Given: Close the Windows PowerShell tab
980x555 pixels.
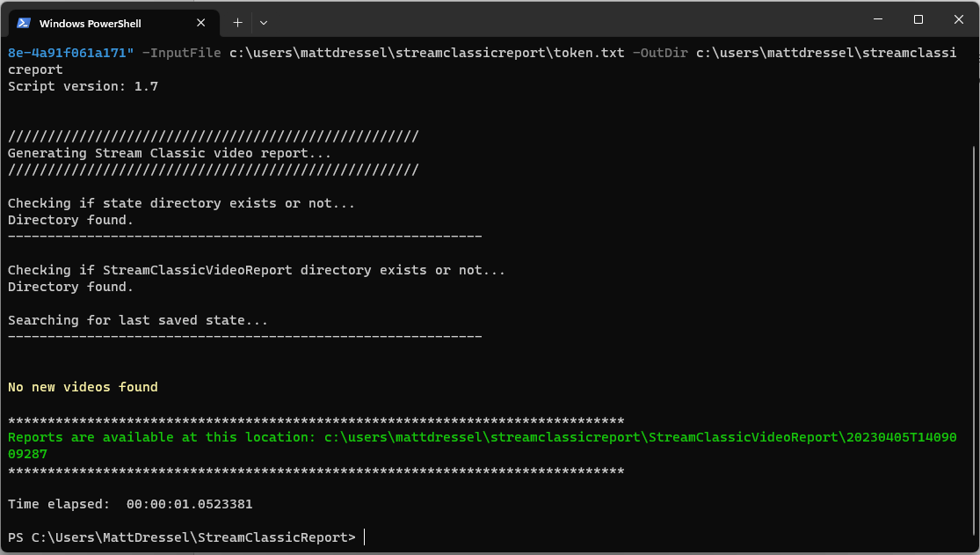Looking at the screenshot, I should (200, 23).
